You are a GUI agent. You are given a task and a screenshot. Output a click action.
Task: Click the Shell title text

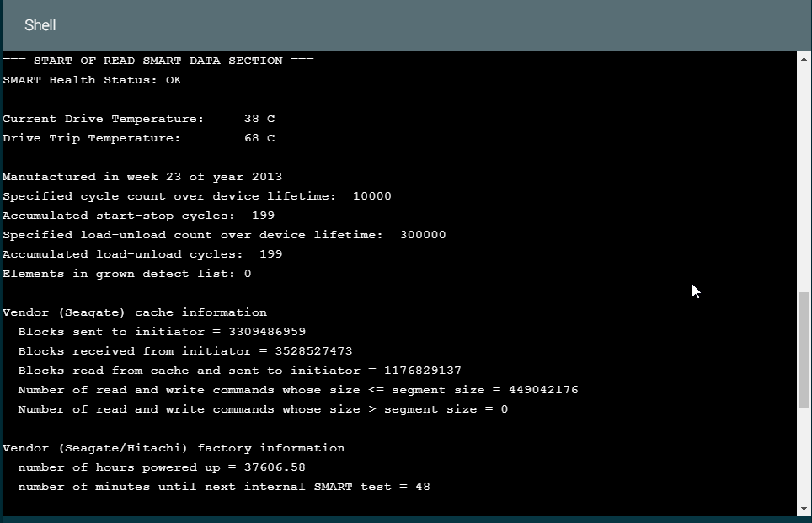click(x=40, y=25)
